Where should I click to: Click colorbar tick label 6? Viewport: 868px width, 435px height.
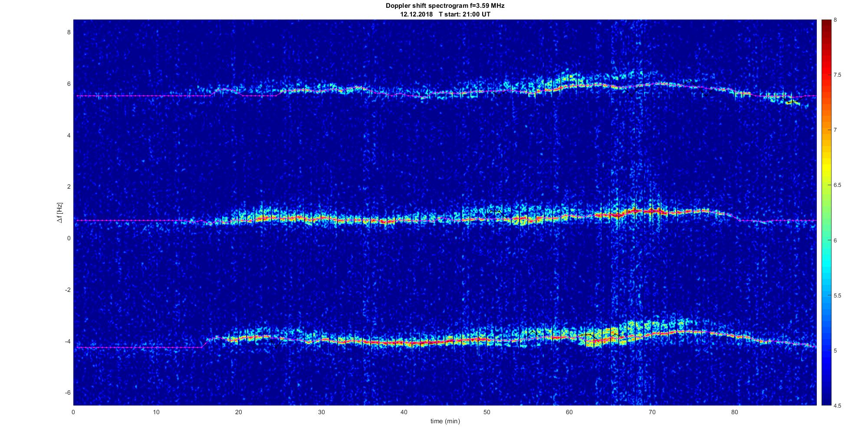(835, 240)
